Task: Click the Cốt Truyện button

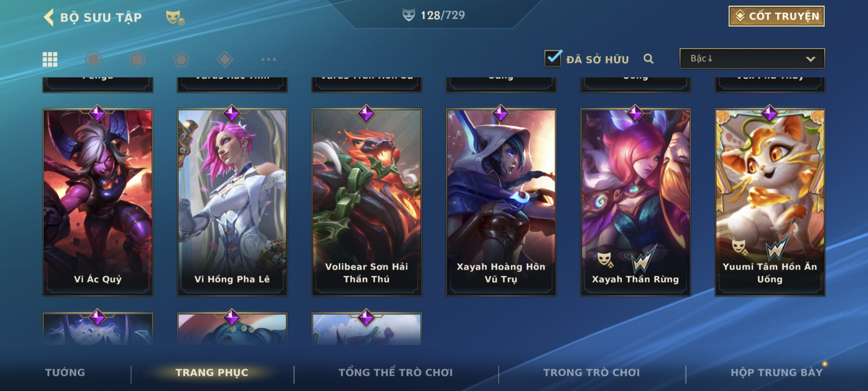Action: pos(776,16)
